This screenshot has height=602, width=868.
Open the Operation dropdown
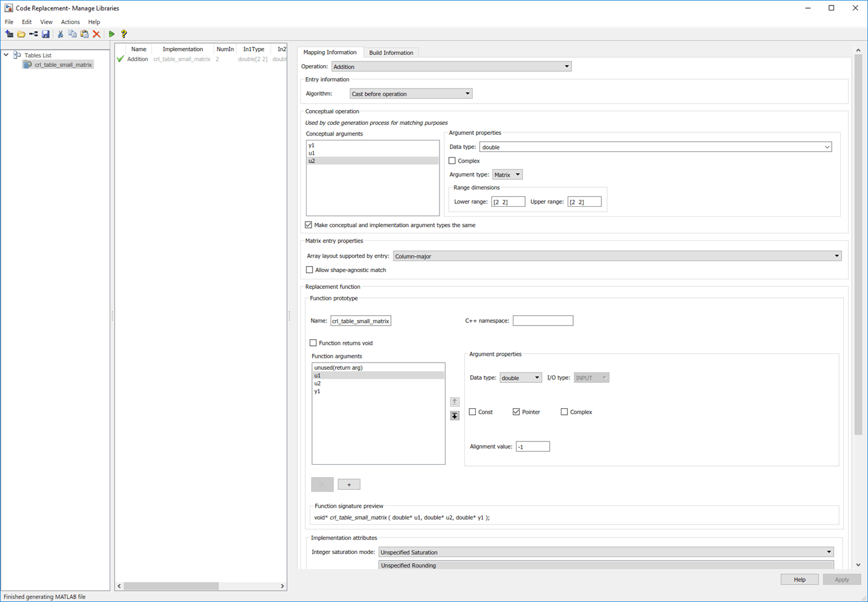tap(451, 66)
